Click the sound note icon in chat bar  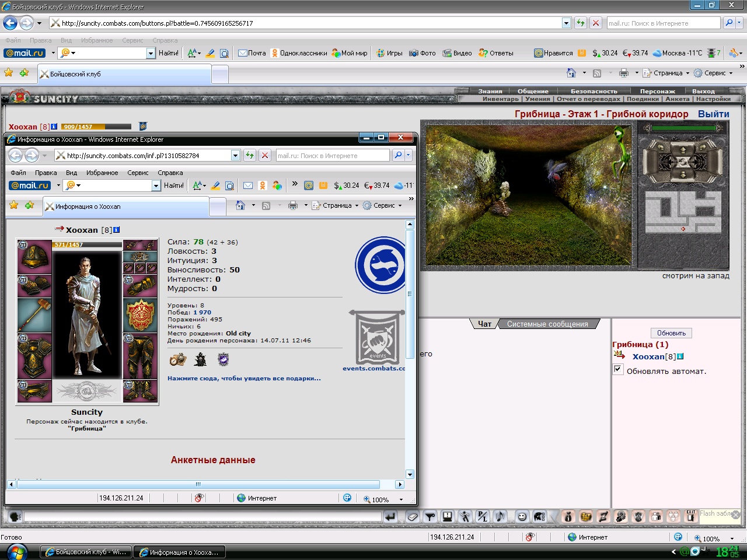[x=500, y=516]
